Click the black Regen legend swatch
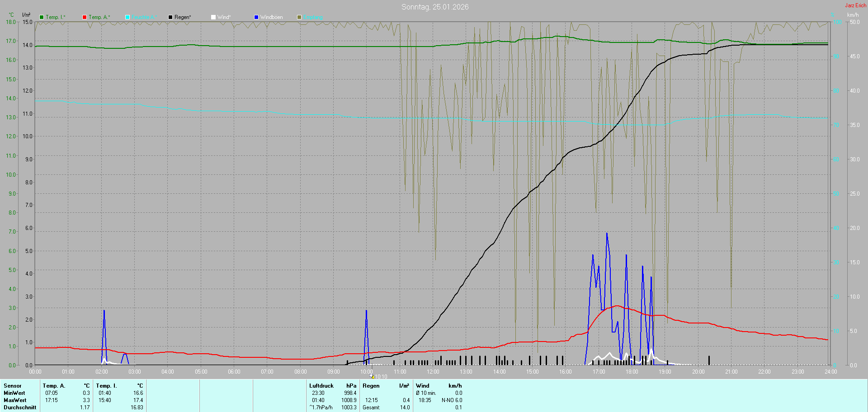Viewport: 868px width, 412px height. pyautogui.click(x=170, y=17)
